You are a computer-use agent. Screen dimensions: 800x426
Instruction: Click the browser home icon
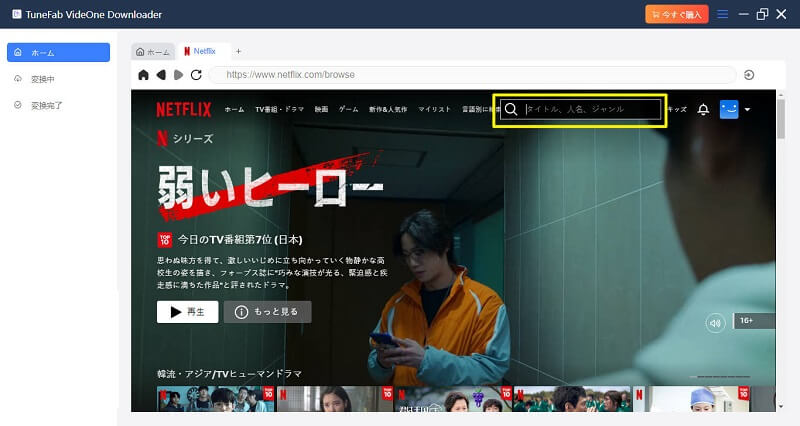143,75
